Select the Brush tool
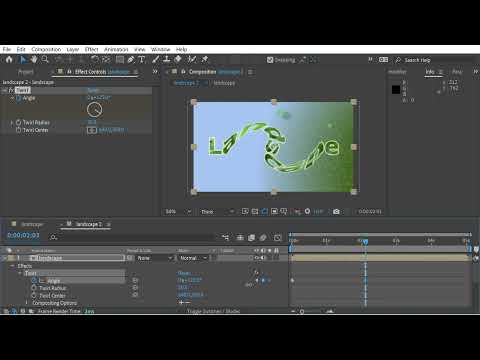480x360 pixels. (x=155, y=60)
